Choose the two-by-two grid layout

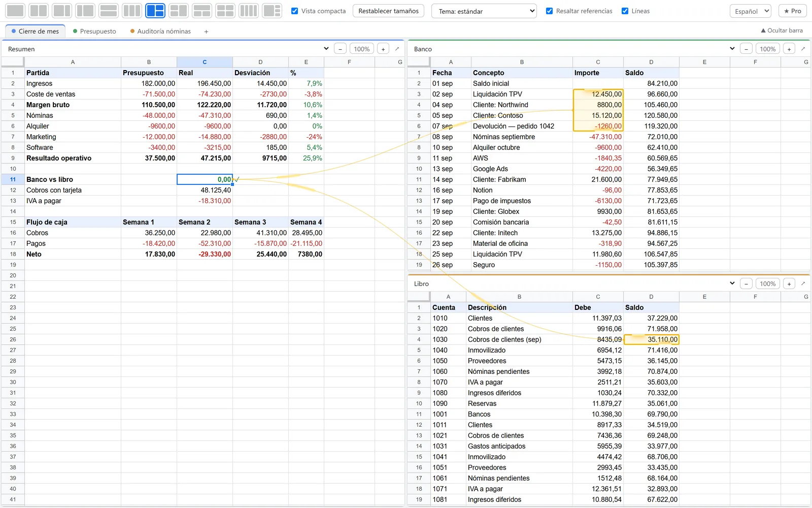(225, 11)
